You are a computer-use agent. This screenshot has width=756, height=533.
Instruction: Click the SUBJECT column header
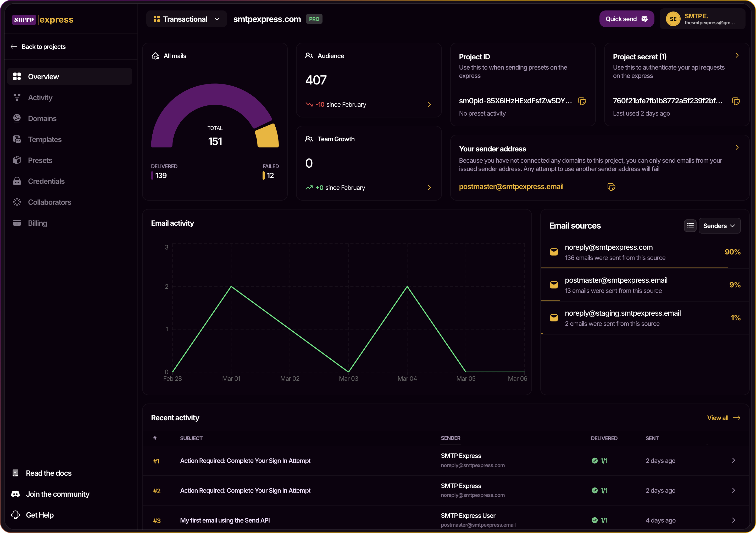(x=191, y=438)
